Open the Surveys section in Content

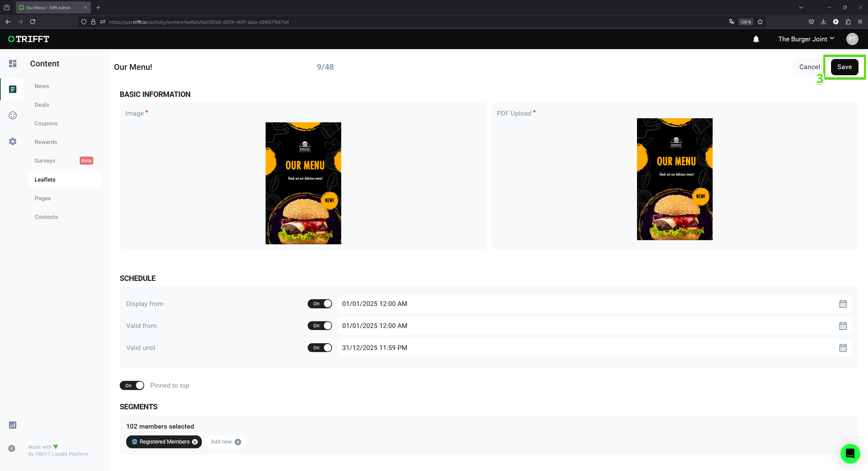[44, 161]
